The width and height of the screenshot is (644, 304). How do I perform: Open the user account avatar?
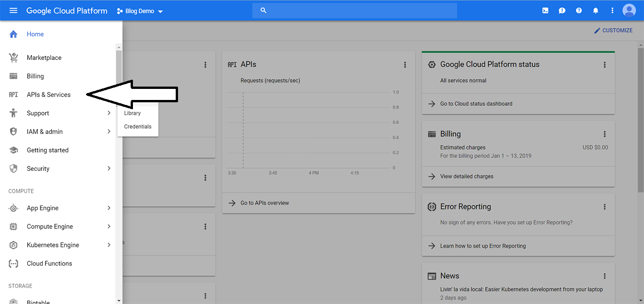[x=629, y=11]
